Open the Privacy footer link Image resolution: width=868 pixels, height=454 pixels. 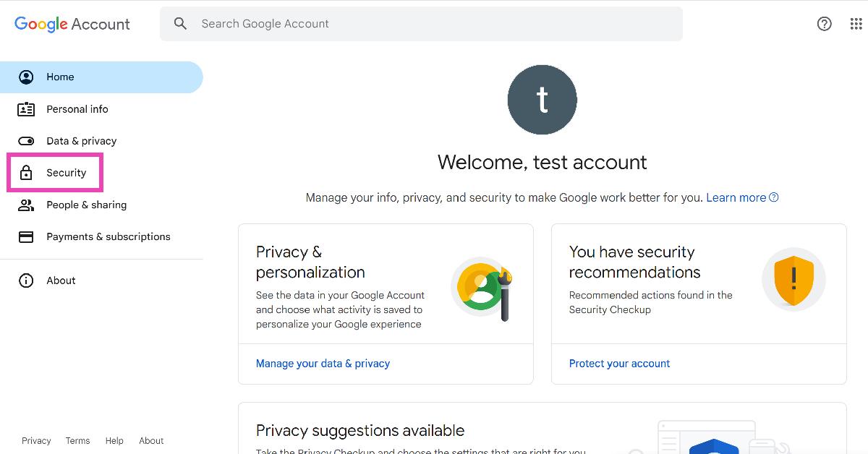click(x=36, y=441)
